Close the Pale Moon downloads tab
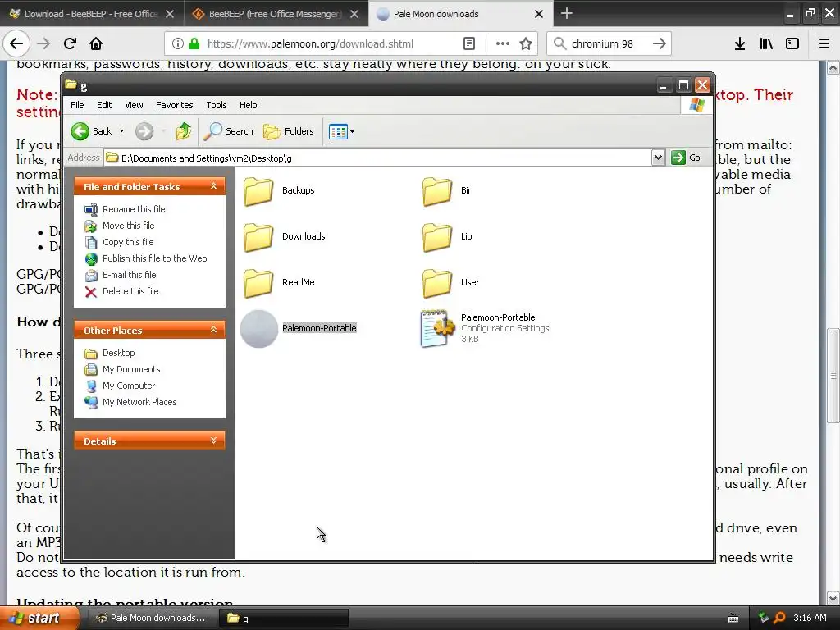This screenshot has width=840, height=630. [x=539, y=14]
